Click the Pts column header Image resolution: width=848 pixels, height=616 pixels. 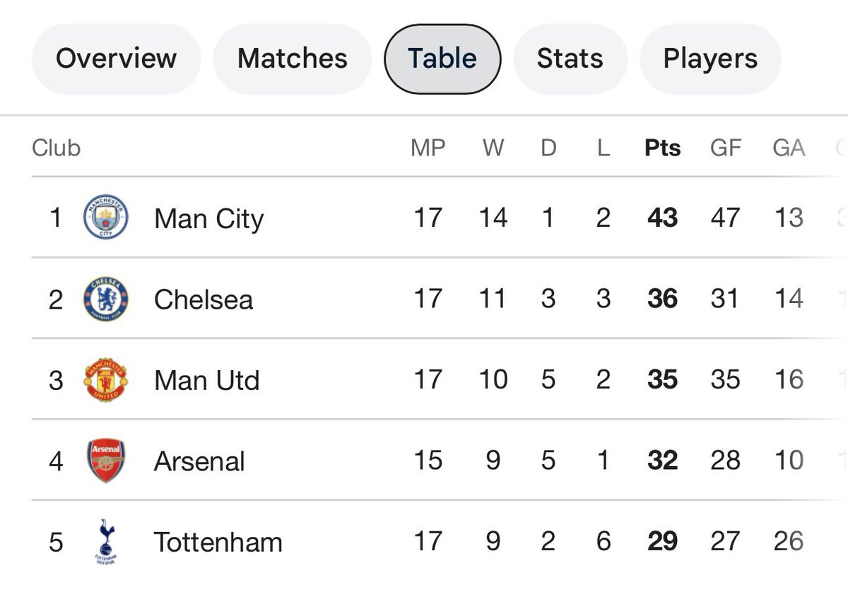click(662, 148)
